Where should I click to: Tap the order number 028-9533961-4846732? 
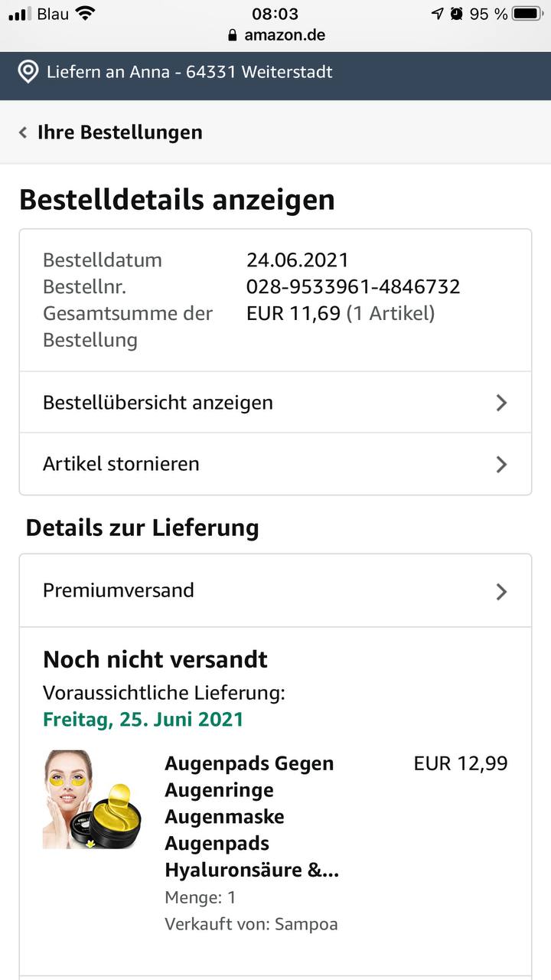(x=354, y=287)
